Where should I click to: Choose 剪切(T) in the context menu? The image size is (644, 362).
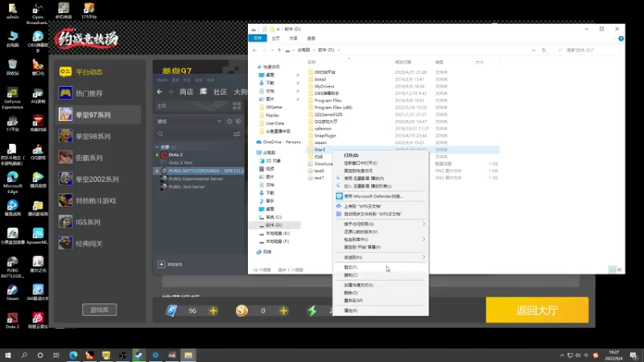(380, 267)
